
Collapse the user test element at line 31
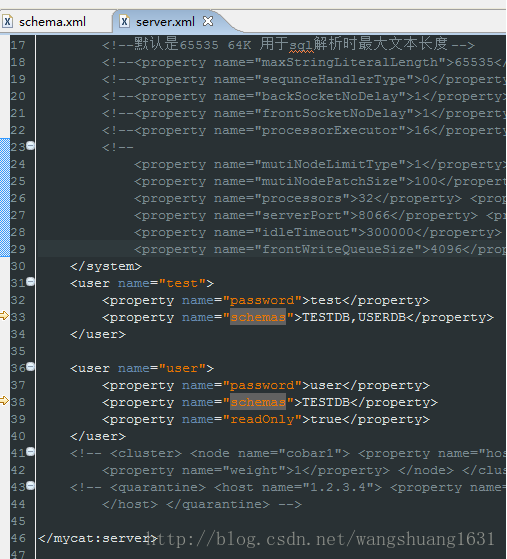coord(31,282)
